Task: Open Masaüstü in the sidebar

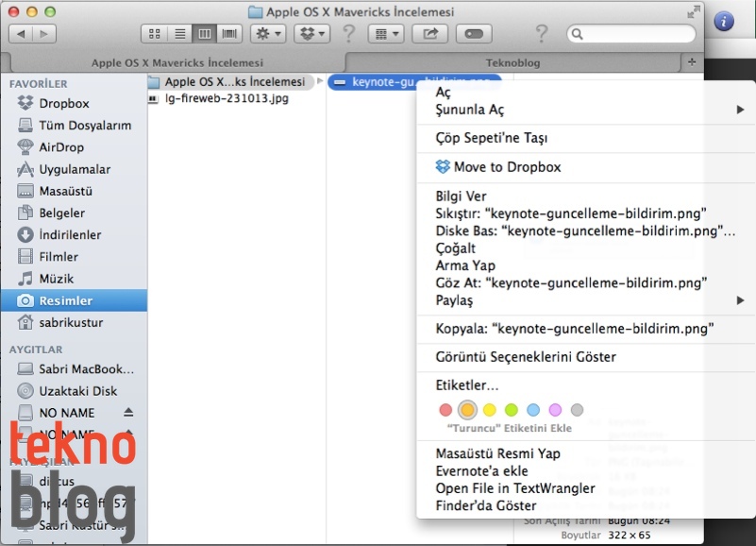Action: pyautogui.click(x=75, y=191)
